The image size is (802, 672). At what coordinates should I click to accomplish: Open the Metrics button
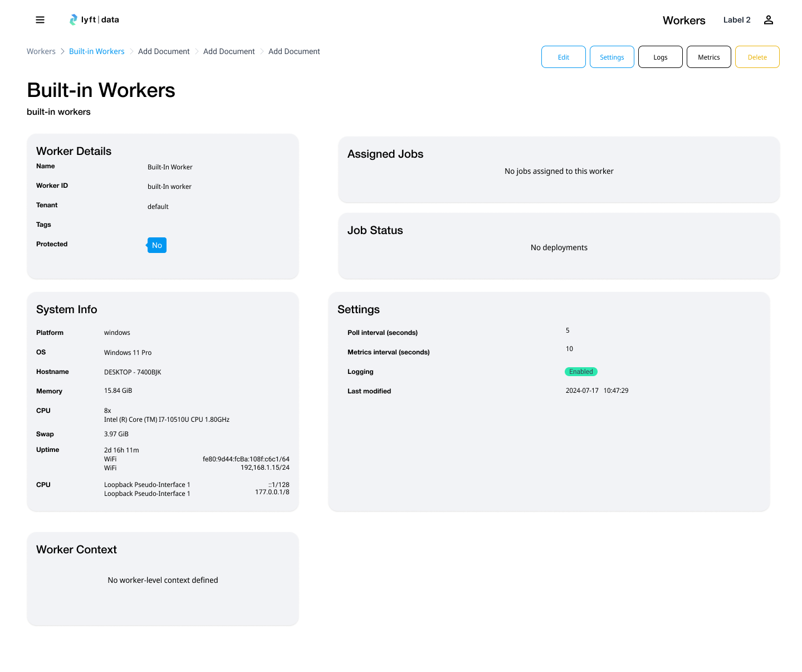pos(708,57)
